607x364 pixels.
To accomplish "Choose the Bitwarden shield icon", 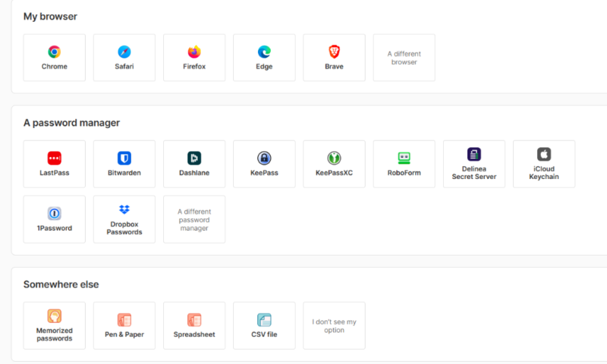I will [124, 158].
